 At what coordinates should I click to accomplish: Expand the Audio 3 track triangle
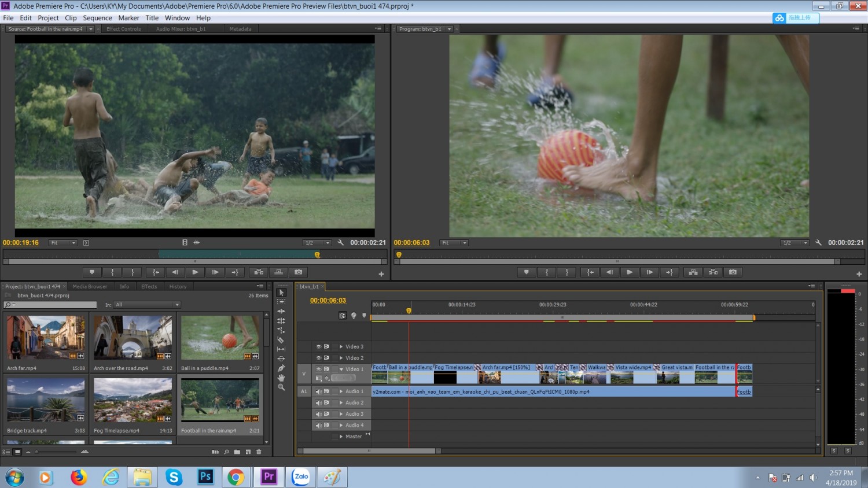pyautogui.click(x=341, y=414)
